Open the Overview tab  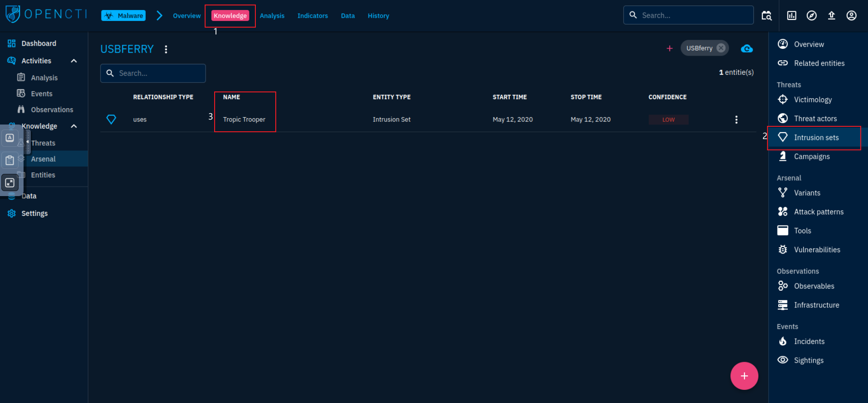[x=187, y=15]
